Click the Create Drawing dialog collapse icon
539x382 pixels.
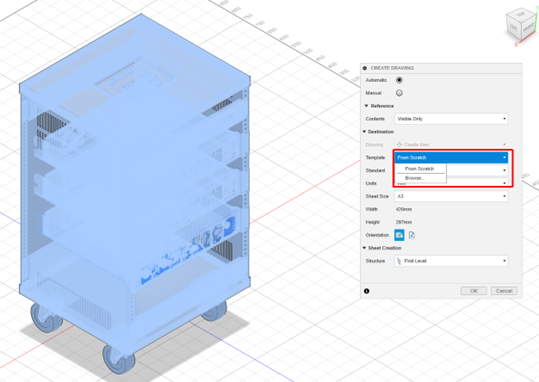[x=365, y=68]
